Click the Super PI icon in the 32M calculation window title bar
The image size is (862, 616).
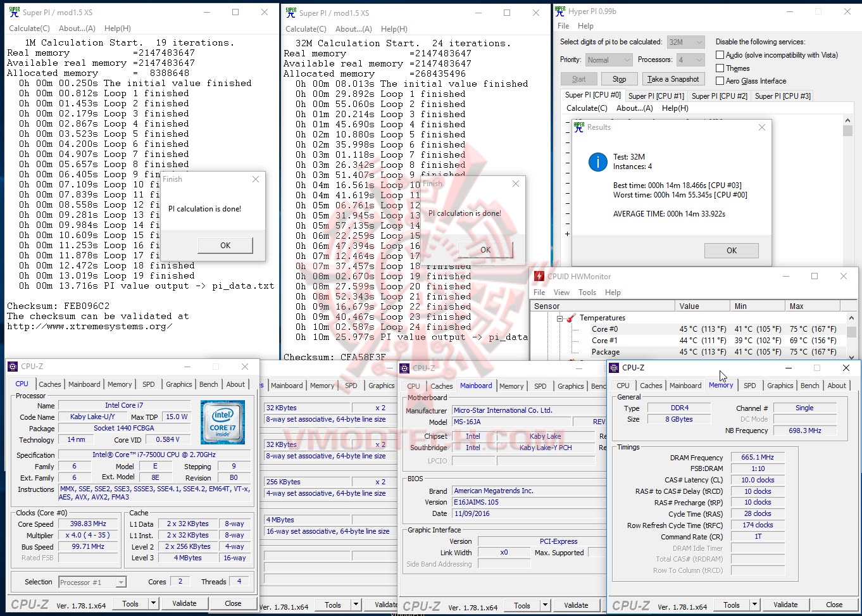click(x=290, y=12)
